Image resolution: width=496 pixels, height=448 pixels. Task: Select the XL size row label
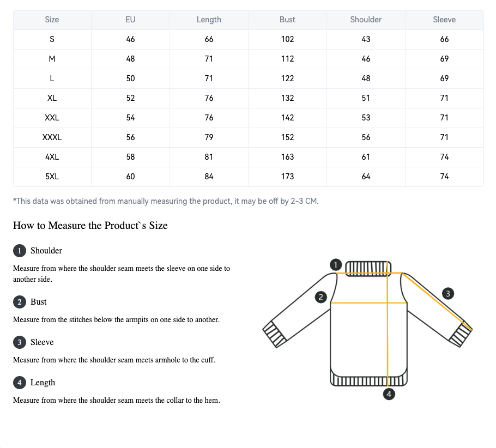click(52, 98)
